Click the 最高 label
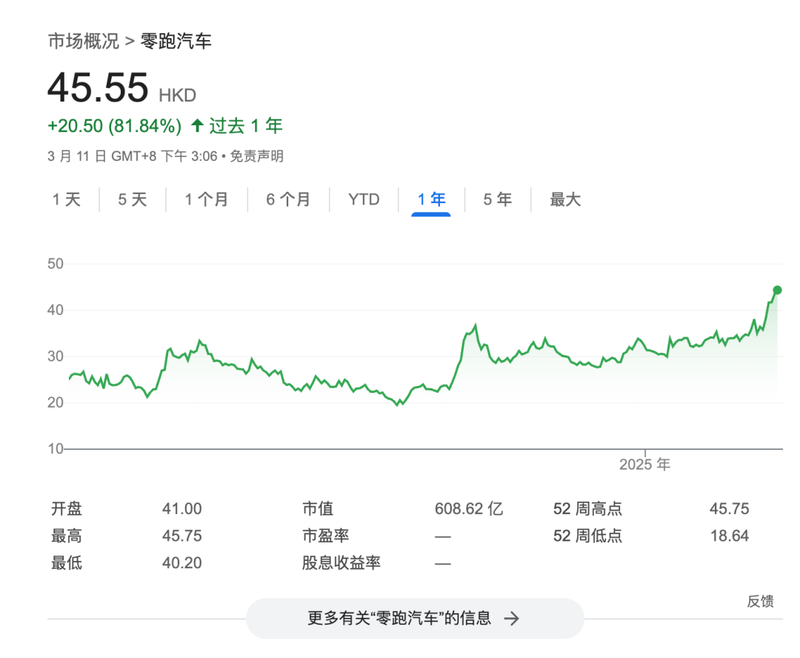Screen dimensions: 800x658 (66, 536)
